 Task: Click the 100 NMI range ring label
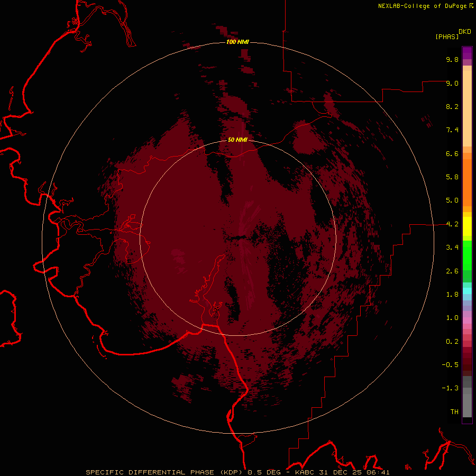(237, 42)
